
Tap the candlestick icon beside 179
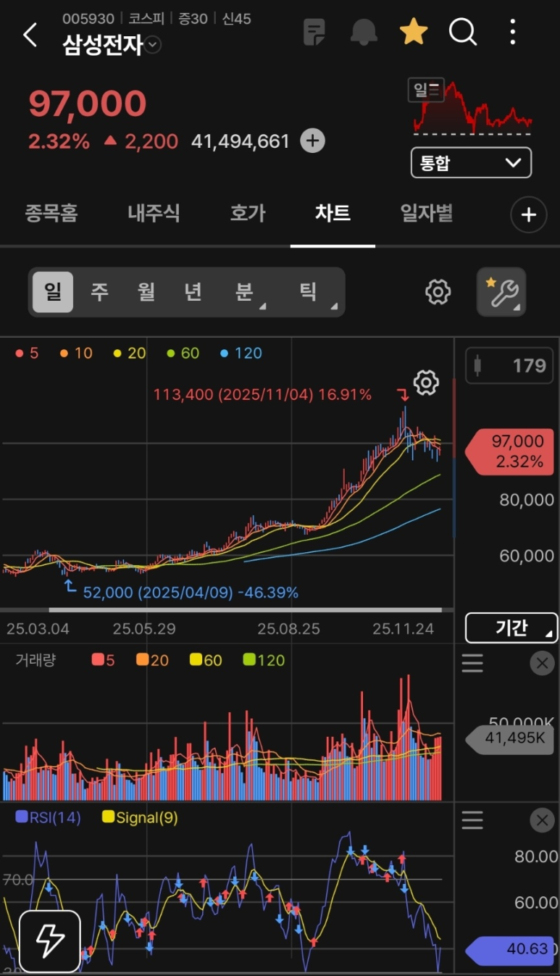(x=477, y=365)
